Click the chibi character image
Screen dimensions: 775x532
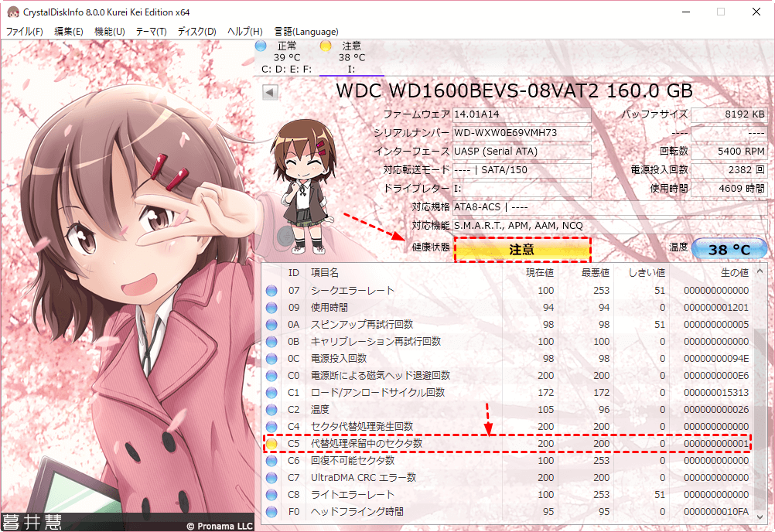[303, 186]
